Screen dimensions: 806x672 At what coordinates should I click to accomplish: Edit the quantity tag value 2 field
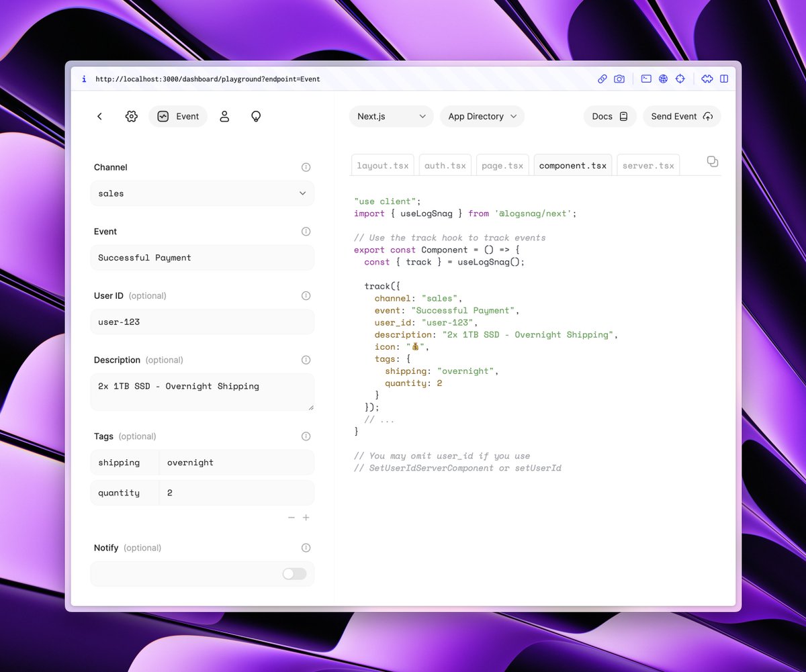coord(236,493)
